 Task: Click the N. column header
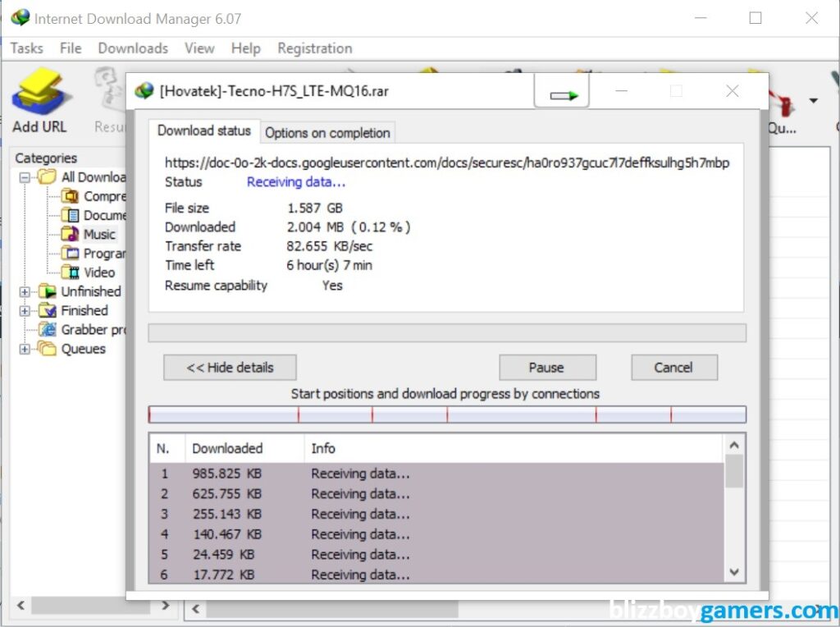pos(167,449)
